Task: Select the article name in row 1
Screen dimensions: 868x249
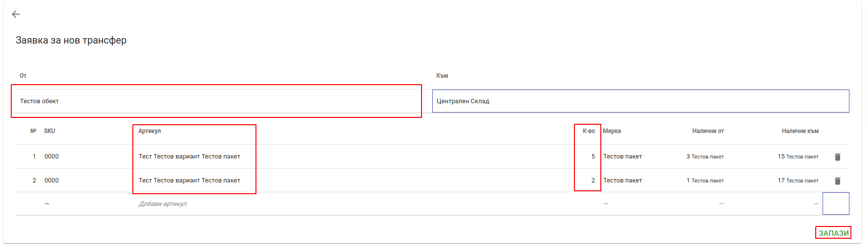Action: [190, 157]
